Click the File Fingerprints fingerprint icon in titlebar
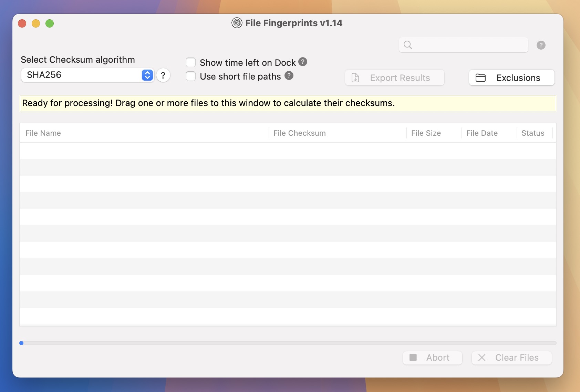This screenshot has width=580, height=392. (237, 23)
